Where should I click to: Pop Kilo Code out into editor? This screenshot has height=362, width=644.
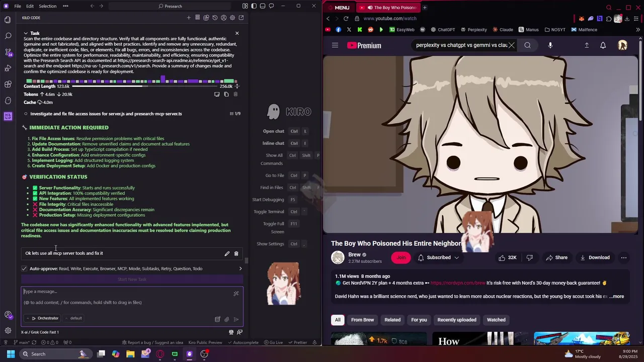tap(241, 18)
